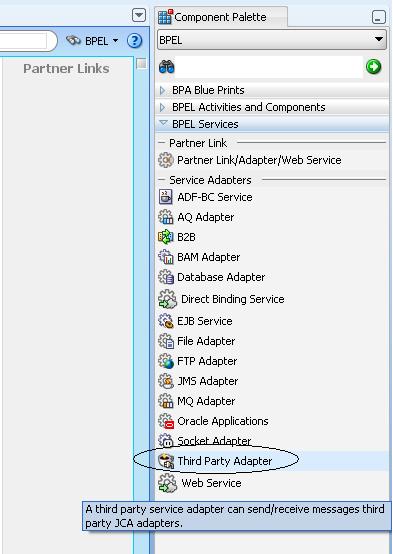
Task: Click the Direct Binding Service label
Action: 233,299
